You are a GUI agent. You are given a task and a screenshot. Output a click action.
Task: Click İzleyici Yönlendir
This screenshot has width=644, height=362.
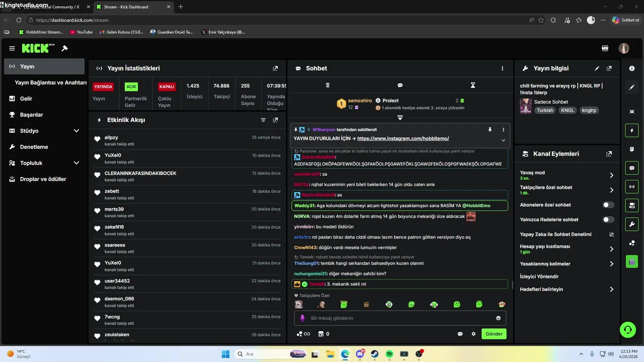539,277
